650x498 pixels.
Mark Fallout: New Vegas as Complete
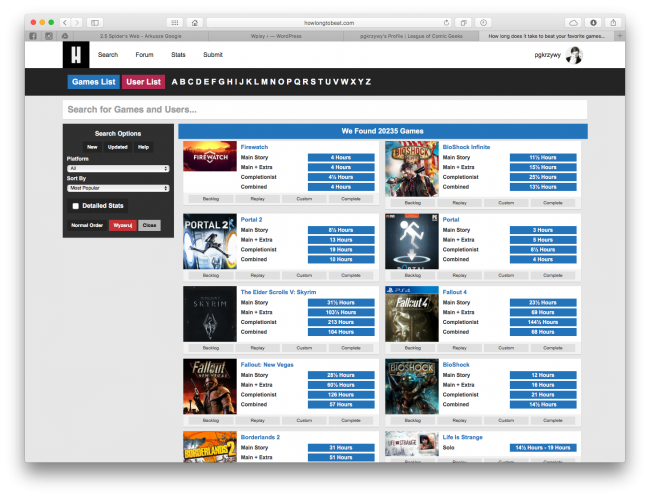click(x=351, y=420)
